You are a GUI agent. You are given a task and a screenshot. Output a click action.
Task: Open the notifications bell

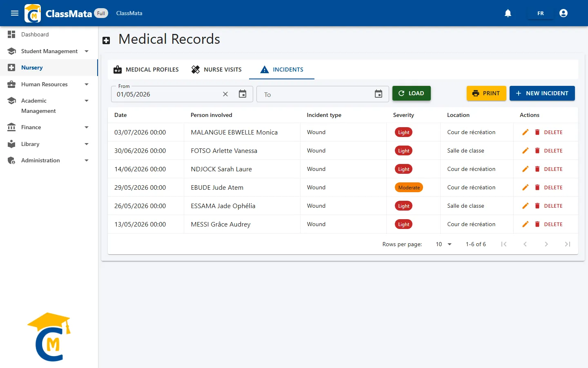(x=508, y=13)
